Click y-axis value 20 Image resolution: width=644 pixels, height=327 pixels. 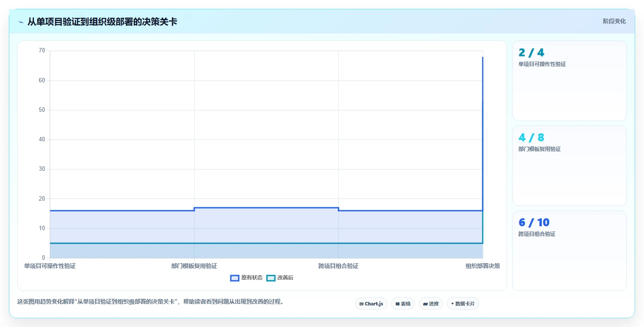click(42, 199)
